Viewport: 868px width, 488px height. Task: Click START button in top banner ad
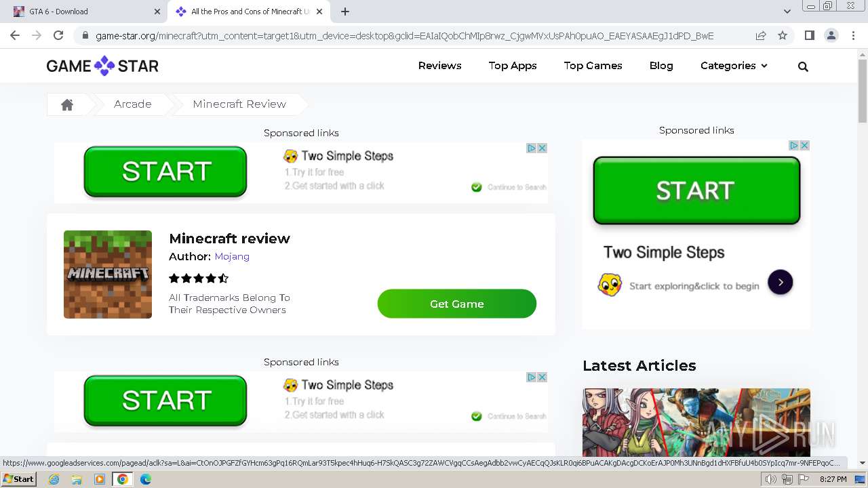(x=165, y=171)
